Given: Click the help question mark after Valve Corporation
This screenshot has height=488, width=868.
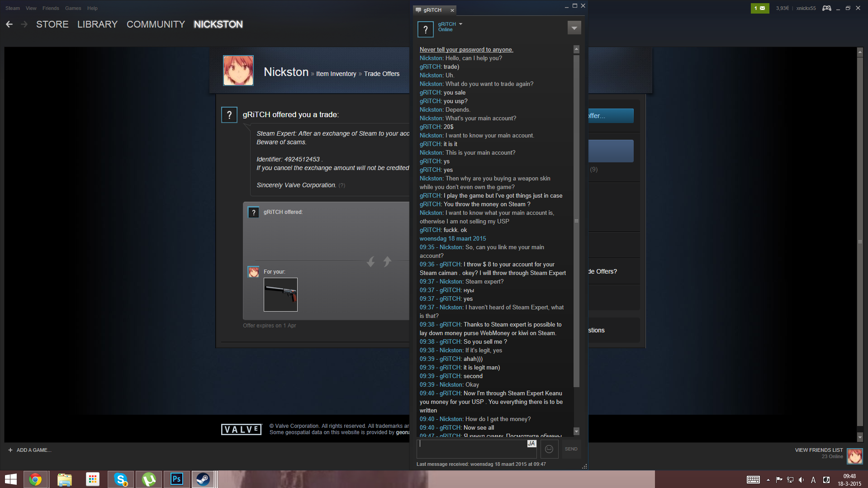Looking at the screenshot, I should click(x=342, y=185).
